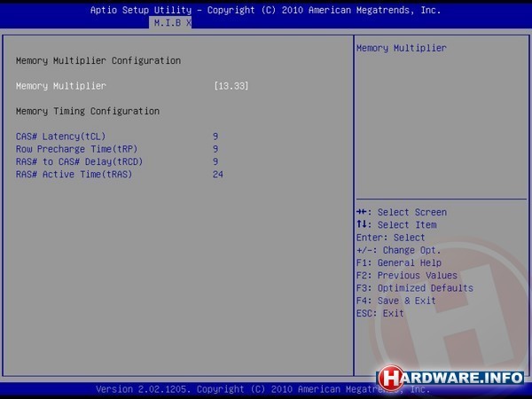Click F2: Previous Values hint
Viewport: 532px width, 399px height.
tap(406, 276)
